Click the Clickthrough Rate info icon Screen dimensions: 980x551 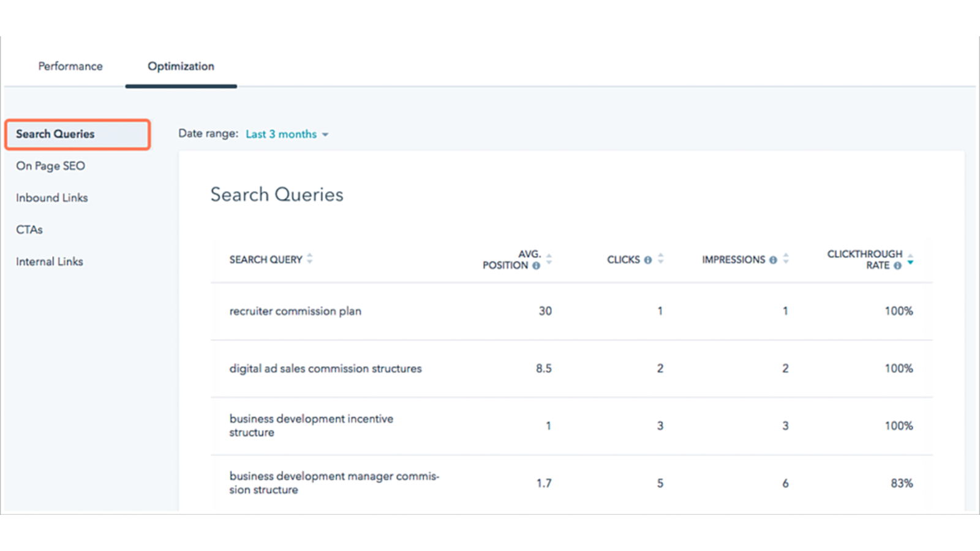click(897, 265)
